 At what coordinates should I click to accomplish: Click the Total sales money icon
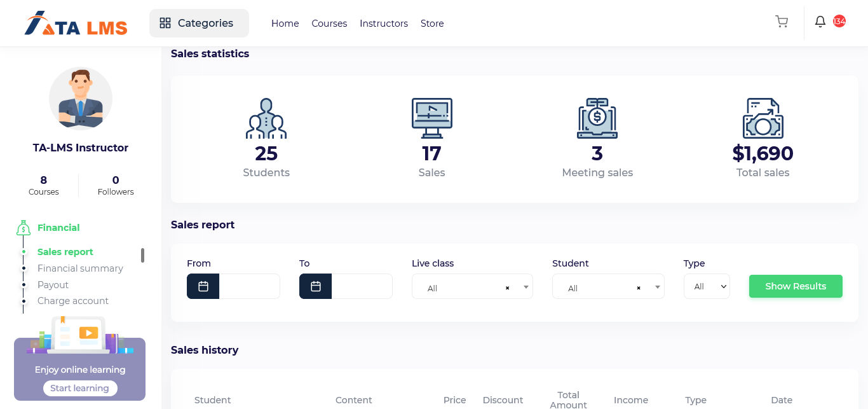tap(763, 118)
